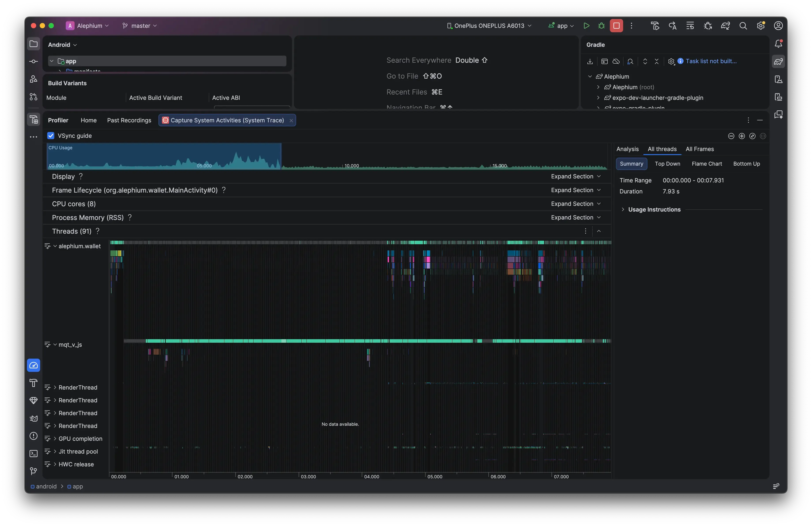Open the App Quality Insights gem icon
Image resolution: width=812 pixels, height=526 pixels.
tap(34, 400)
